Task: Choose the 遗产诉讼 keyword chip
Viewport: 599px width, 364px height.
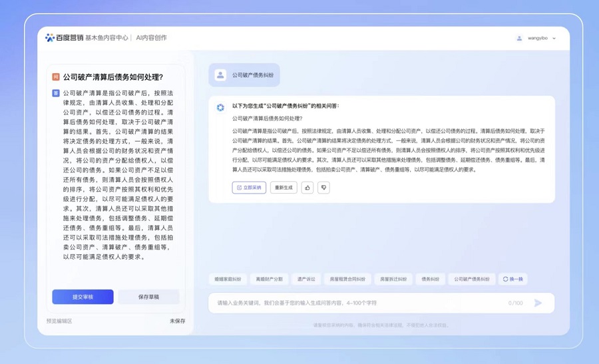Action: tap(306, 279)
